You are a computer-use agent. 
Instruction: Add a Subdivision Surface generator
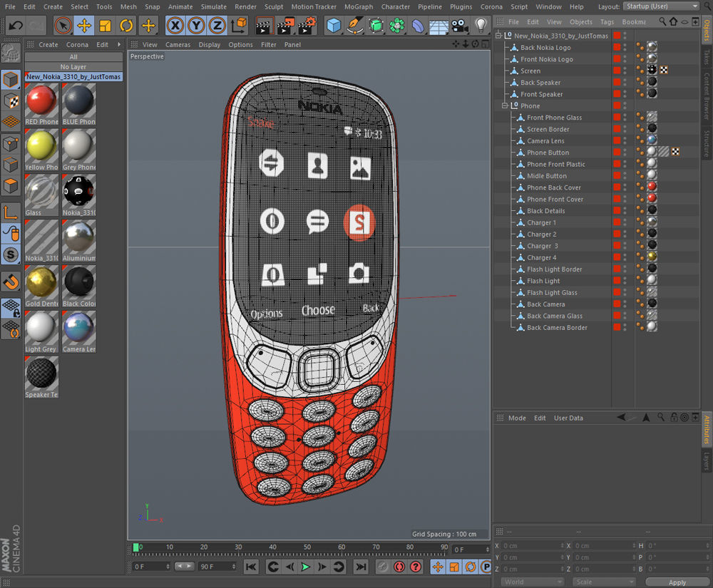click(x=376, y=26)
